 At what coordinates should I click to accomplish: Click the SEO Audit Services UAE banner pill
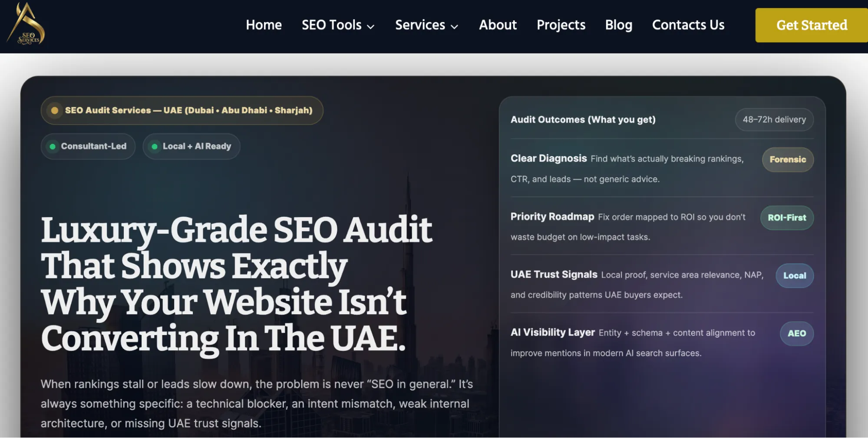click(x=182, y=110)
